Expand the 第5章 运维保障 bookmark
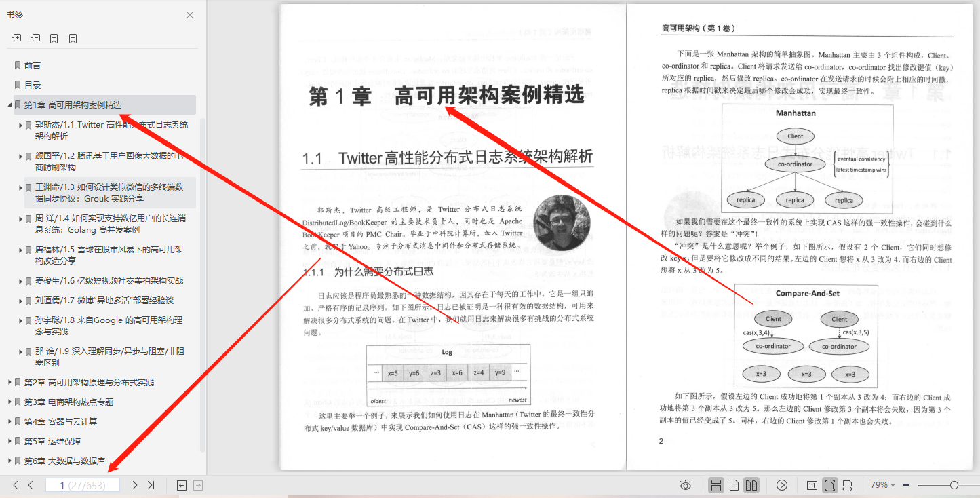 pos(9,442)
